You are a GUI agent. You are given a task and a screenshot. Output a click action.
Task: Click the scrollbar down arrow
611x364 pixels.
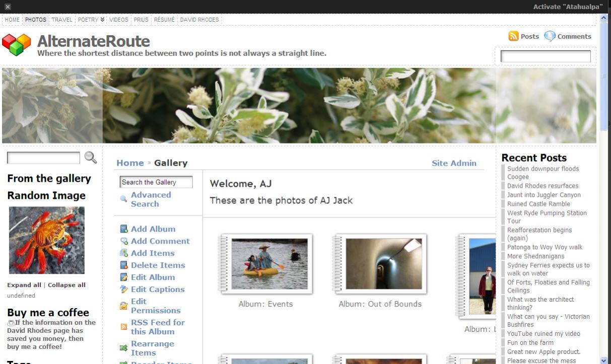coord(604,360)
